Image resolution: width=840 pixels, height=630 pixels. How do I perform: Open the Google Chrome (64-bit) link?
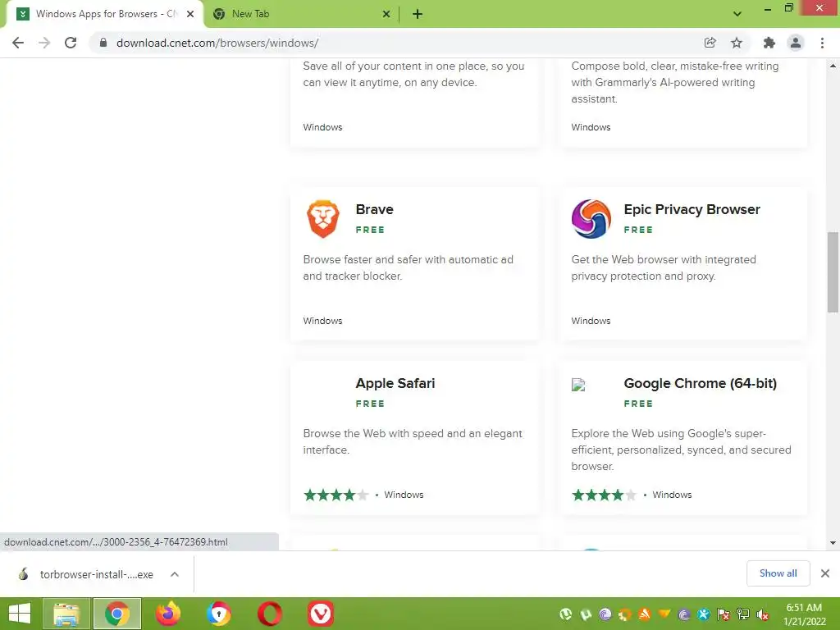coord(701,384)
